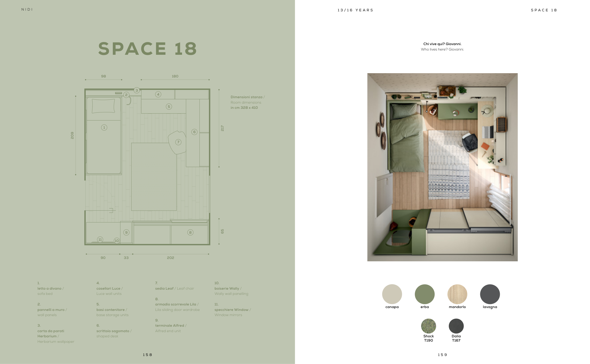Click circled number 4 on Luce wall units
Image resolution: width=590 pixels, height=364 pixels.
pos(158,94)
